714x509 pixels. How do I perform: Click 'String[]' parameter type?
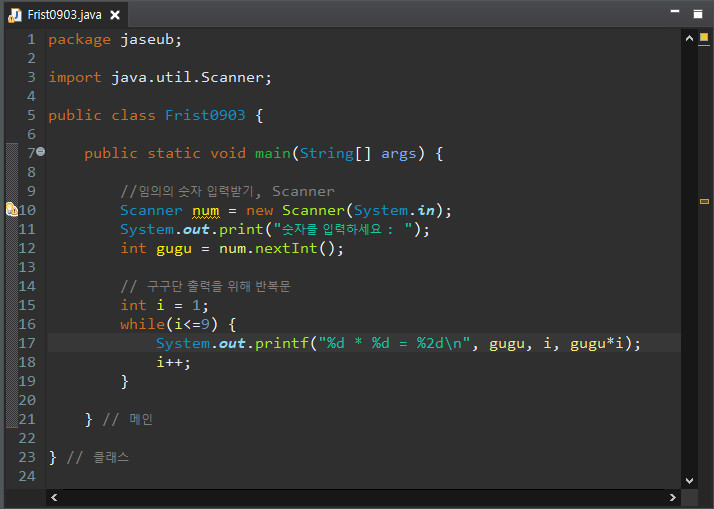336,154
